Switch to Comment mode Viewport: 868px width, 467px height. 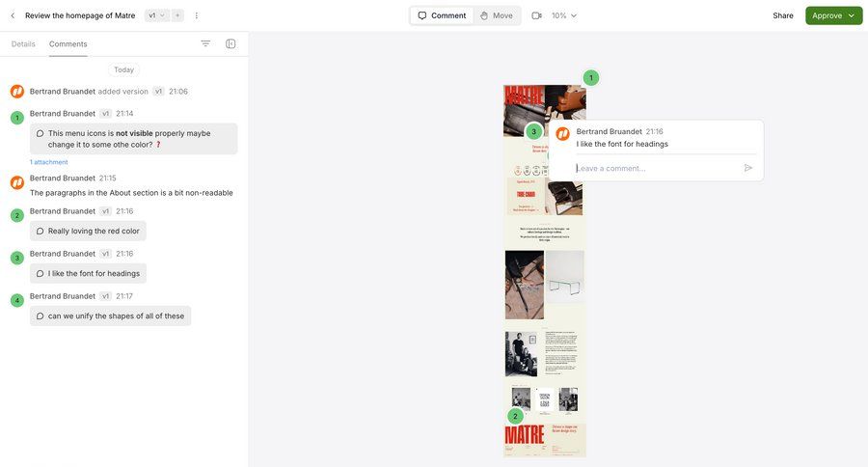pos(442,15)
